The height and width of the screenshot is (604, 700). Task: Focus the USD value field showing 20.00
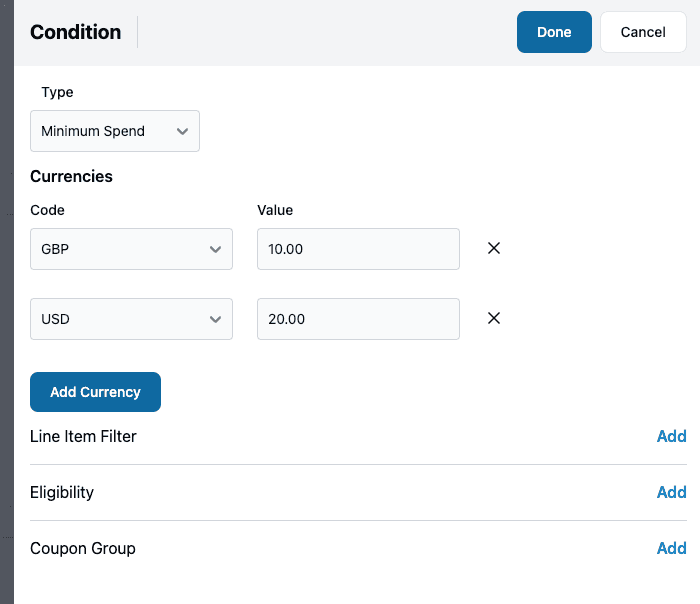[x=357, y=319]
